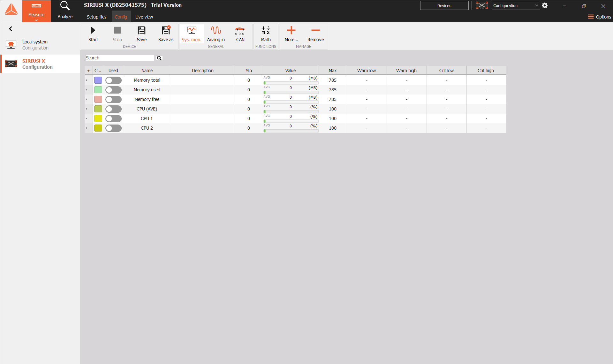The height and width of the screenshot is (364, 613).
Task: Click the Crit low cell for CPU 2
Action: coord(446,128)
